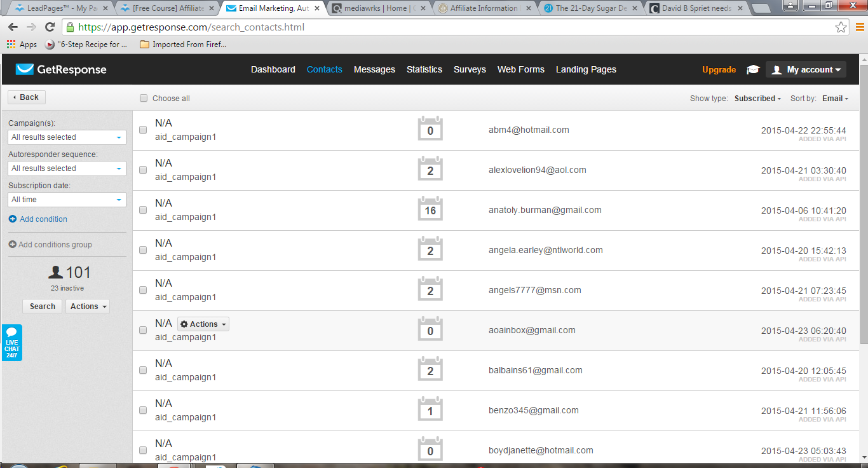This screenshot has width=868, height=468.
Task: Click the calendar icon showing 0 for abm4@hotmail.com
Action: 430,129
